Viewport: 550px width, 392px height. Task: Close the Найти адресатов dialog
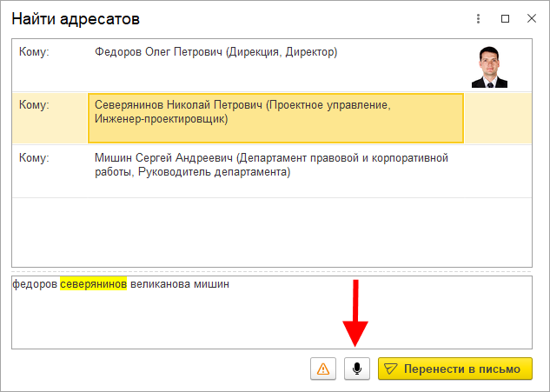pyautogui.click(x=531, y=18)
